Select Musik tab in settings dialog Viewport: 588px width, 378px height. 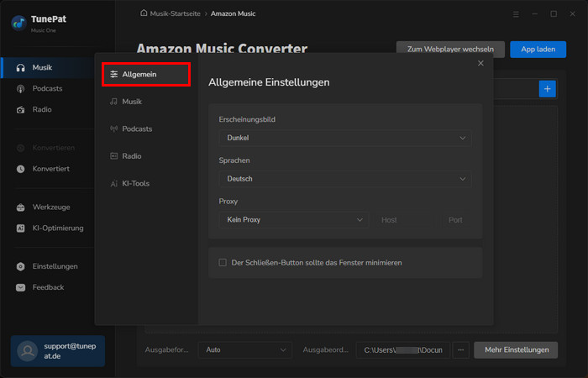[146, 102]
